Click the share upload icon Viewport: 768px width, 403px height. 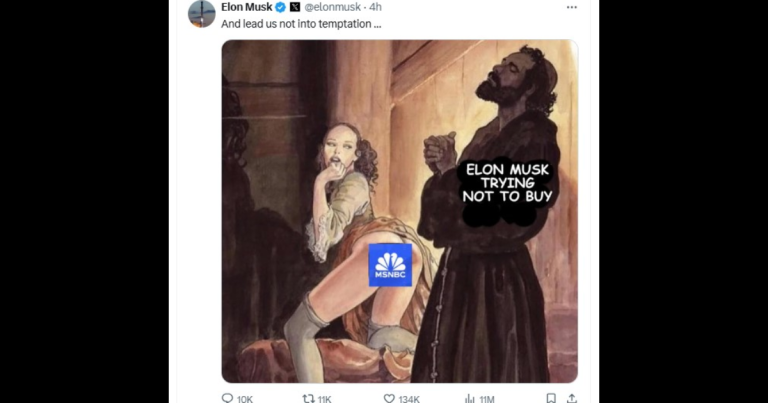(x=572, y=398)
